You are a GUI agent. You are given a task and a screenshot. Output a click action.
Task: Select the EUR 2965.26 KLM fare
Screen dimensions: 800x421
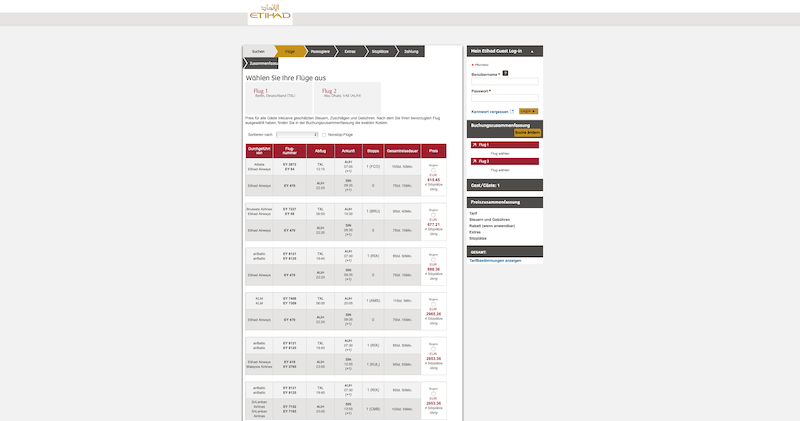click(x=433, y=305)
